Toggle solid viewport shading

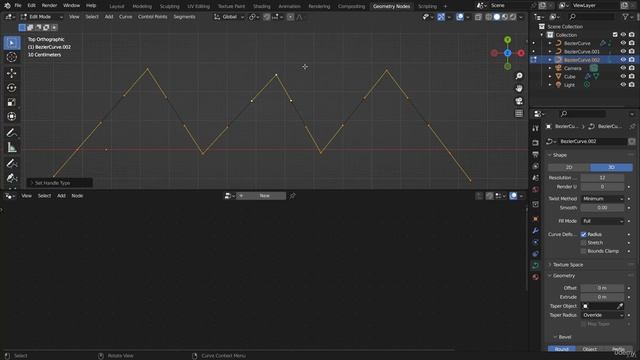[x=497, y=17]
